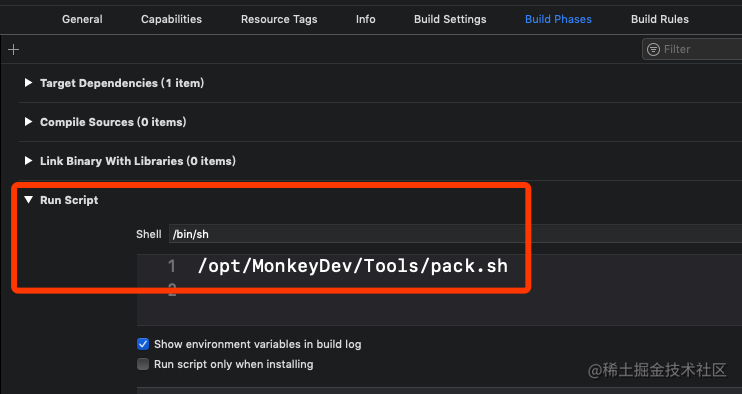Viewport: 742px width, 394px height.
Task: Click the Shell path input field
Action: coord(455,234)
